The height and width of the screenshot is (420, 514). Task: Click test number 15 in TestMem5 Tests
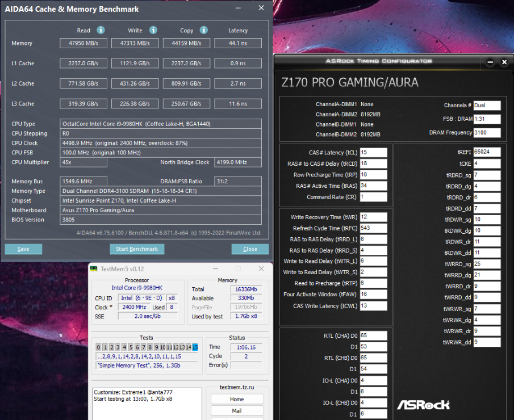point(195,347)
